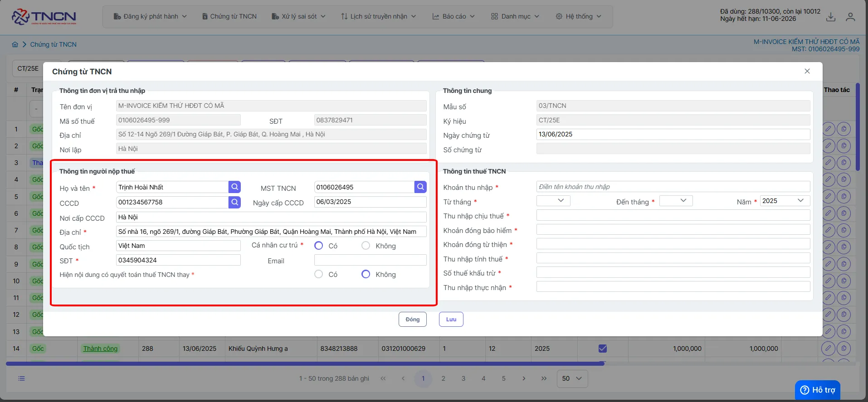Open Đăng ký phát hành menu

(150, 16)
